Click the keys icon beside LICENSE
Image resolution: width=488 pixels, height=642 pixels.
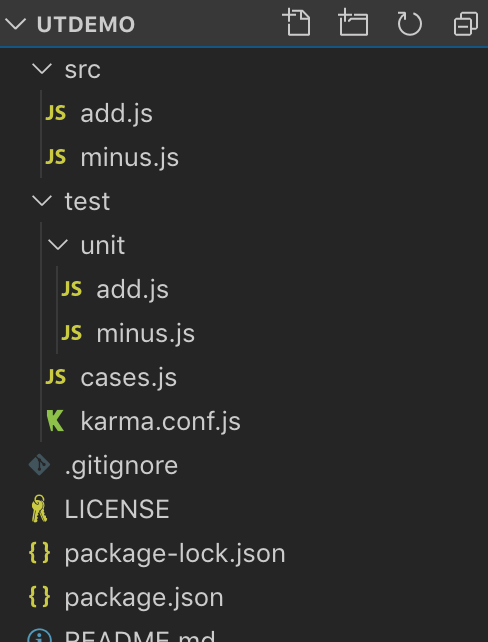(39, 509)
